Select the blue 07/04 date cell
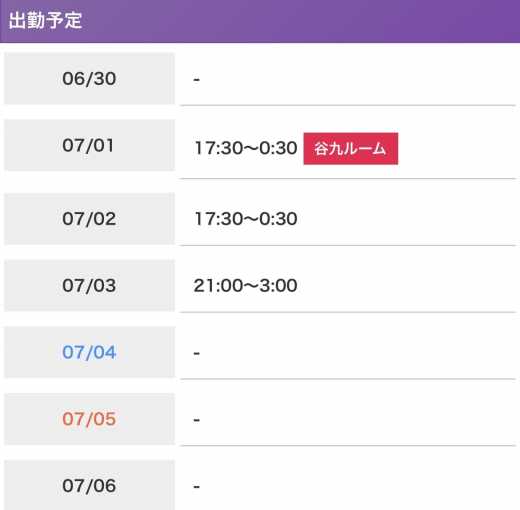520x510 pixels. pos(89,352)
